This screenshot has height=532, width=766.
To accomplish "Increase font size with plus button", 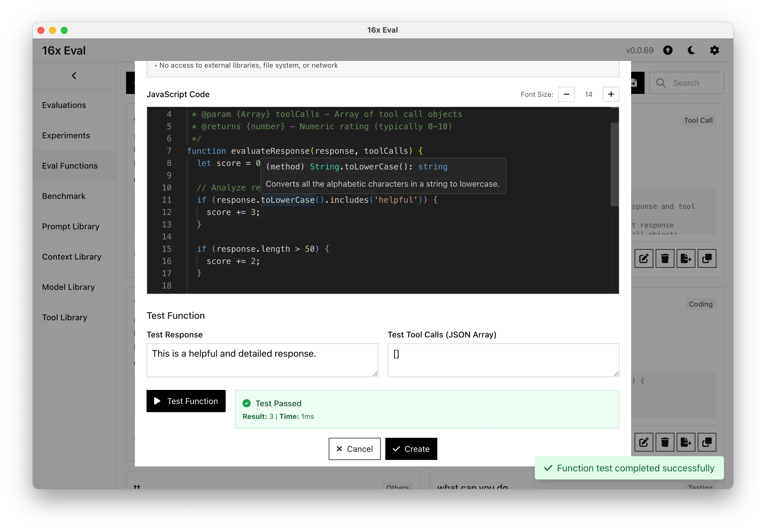I will [611, 94].
